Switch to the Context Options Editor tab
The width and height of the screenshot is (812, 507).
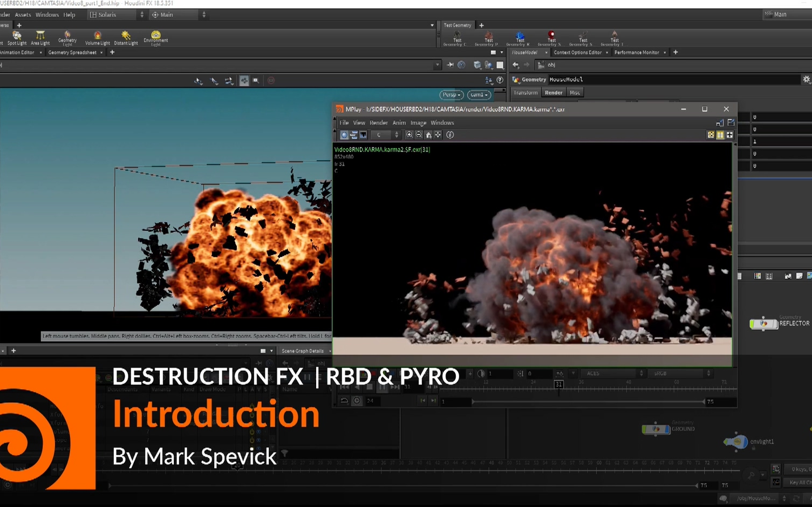pyautogui.click(x=577, y=52)
